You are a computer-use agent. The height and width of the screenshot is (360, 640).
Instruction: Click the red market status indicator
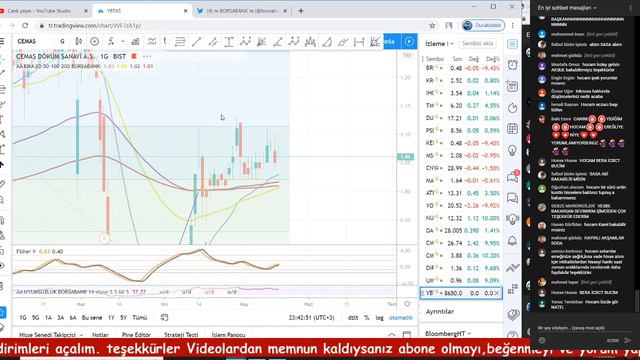tap(133, 56)
